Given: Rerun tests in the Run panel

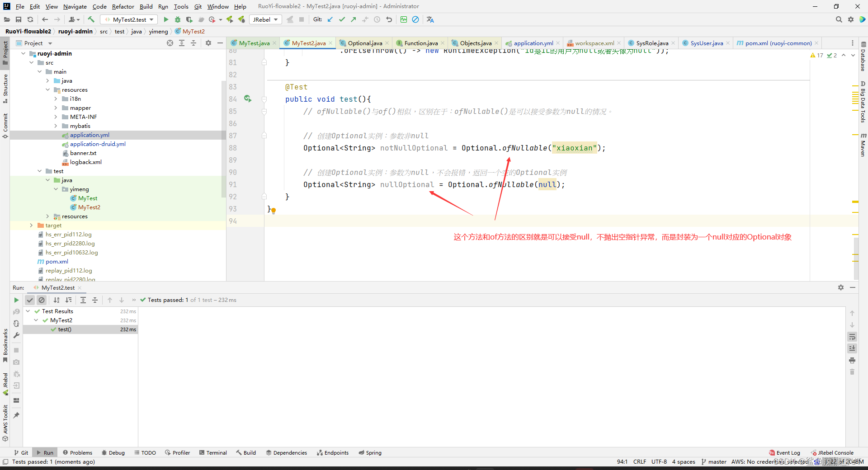Looking at the screenshot, I should 16,300.
